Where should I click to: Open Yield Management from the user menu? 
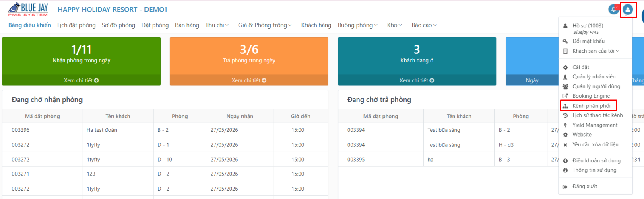point(595,125)
